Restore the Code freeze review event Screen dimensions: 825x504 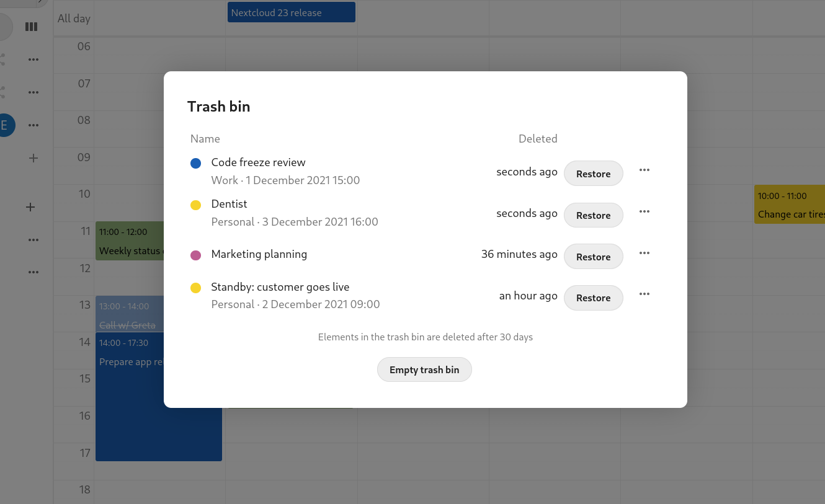coord(593,174)
